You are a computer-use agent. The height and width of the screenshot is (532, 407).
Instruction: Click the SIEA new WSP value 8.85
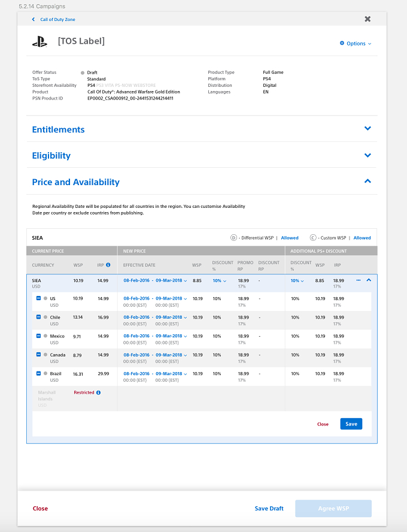(197, 280)
